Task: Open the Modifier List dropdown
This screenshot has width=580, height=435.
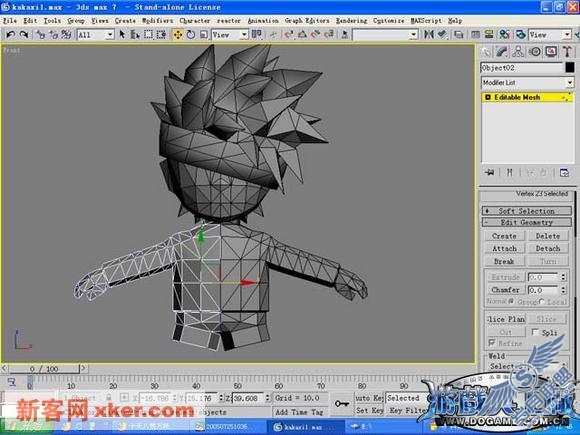Action: 528,82
